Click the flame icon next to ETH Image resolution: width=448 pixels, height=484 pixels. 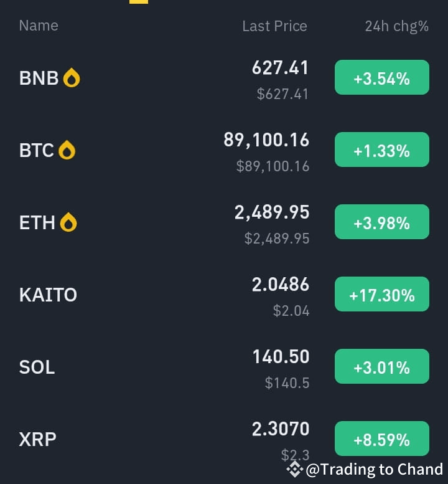tap(68, 222)
